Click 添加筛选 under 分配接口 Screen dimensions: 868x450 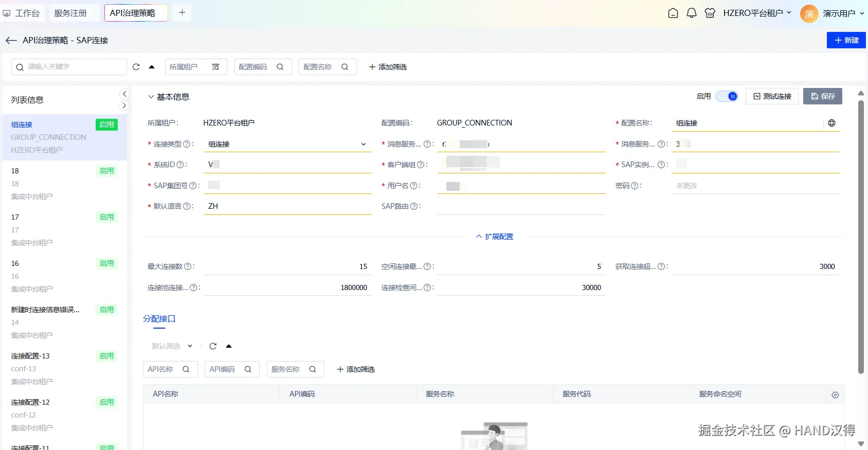click(356, 369)
